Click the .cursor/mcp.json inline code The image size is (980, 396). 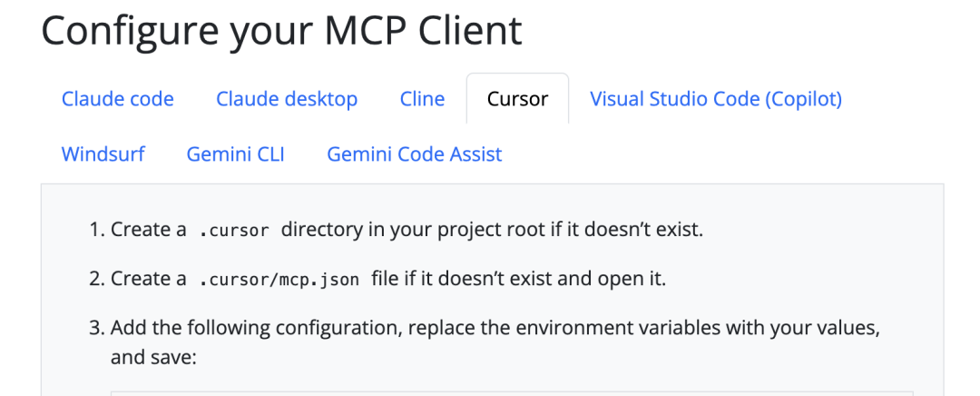pos(279,279)
